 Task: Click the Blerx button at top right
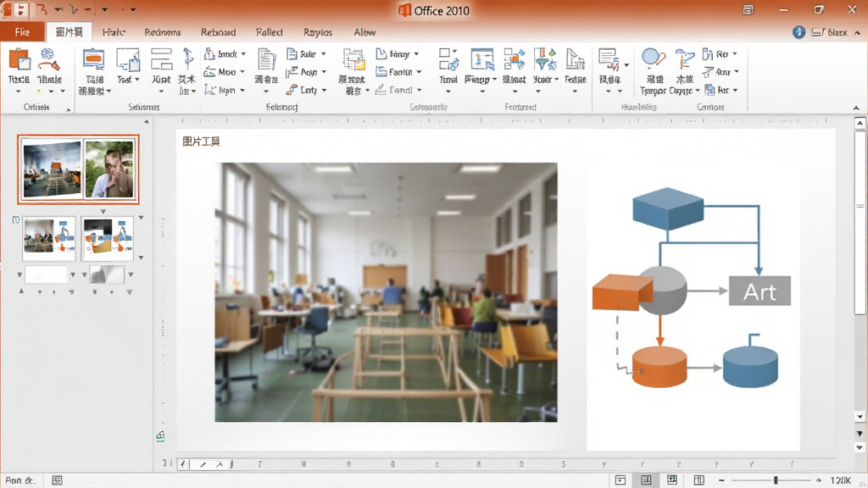[830, 33]
